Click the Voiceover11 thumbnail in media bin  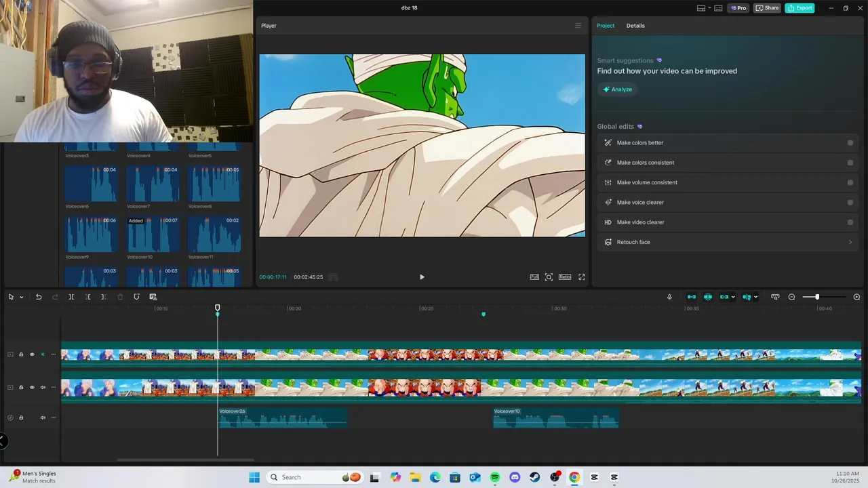(x=214, y=235)
